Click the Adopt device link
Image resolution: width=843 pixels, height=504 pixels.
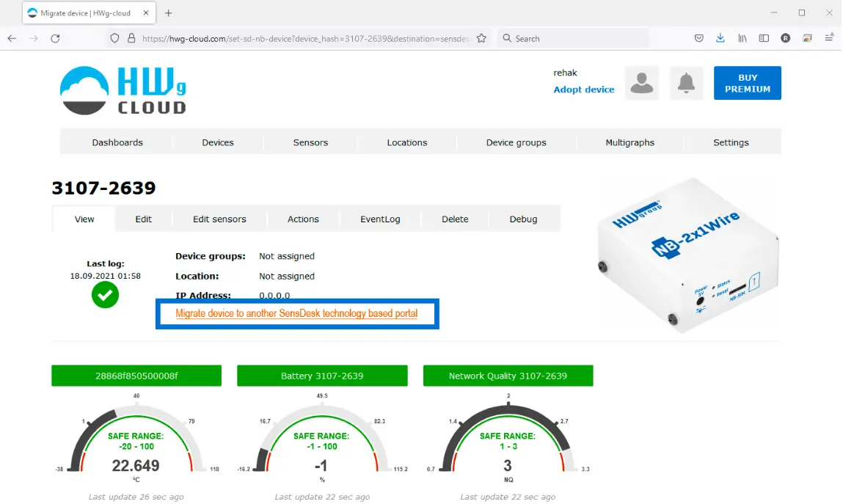584,90
